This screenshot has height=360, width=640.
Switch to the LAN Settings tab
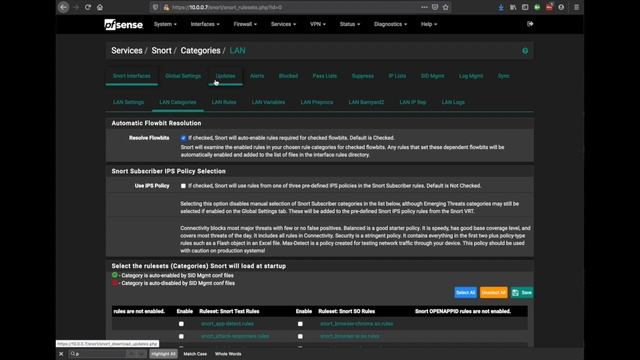(129, 102)
